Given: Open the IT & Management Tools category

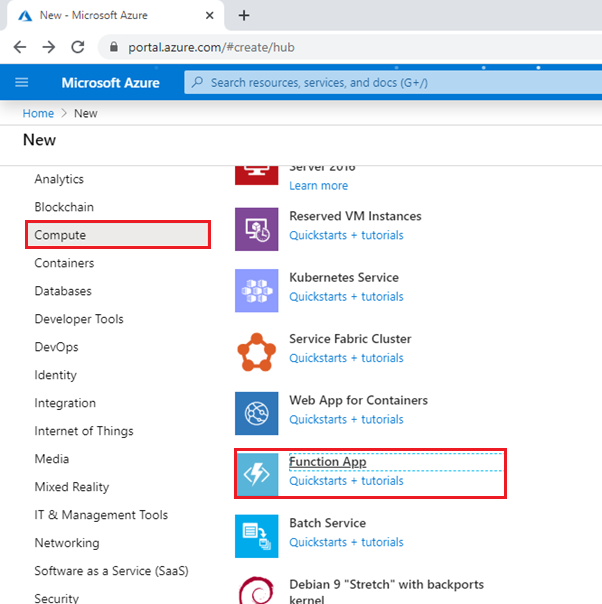Looking at the screenshot, I should (101, 515).
